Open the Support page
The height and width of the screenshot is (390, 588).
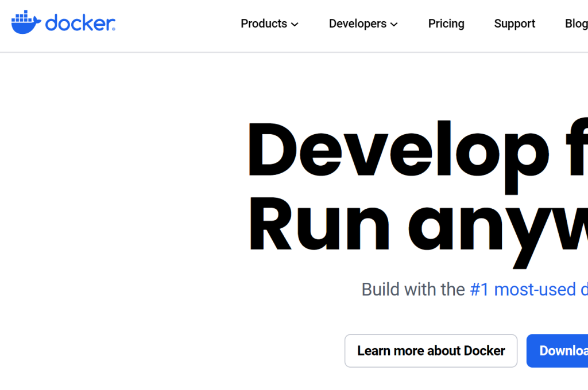click(514, 24)
